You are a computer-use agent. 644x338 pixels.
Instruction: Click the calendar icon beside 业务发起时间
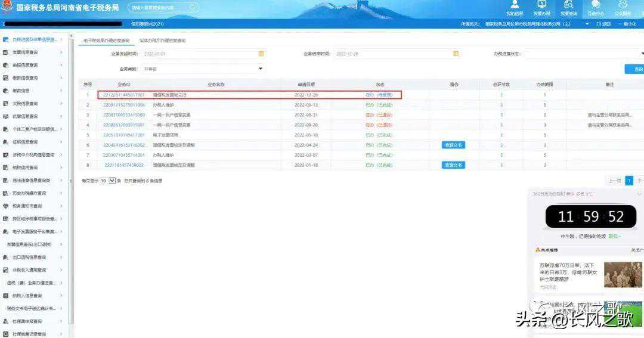[261, 54]
